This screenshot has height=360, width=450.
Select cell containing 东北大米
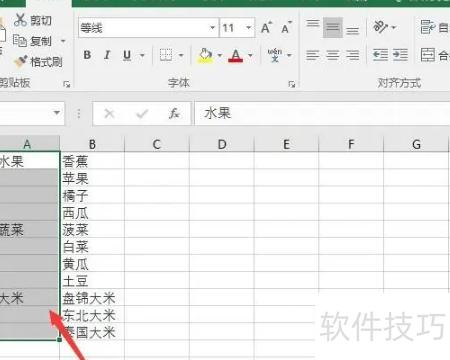coord(92,315)
